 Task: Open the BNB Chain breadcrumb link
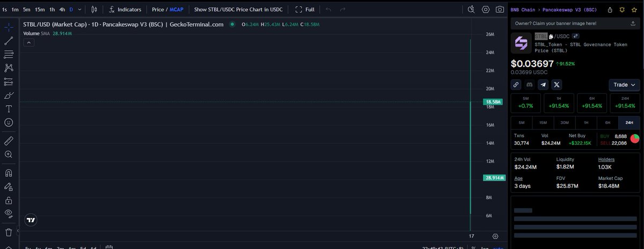point(522,9)
